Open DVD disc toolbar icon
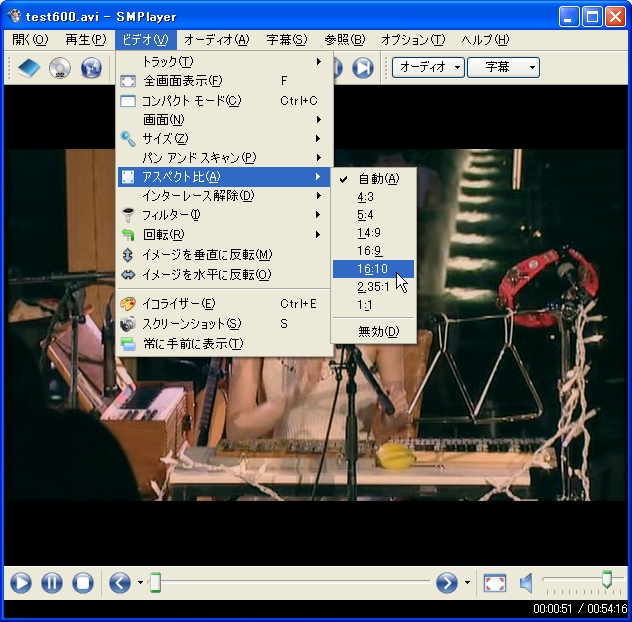Screen dimensions: 632x622 click(60, 67)
